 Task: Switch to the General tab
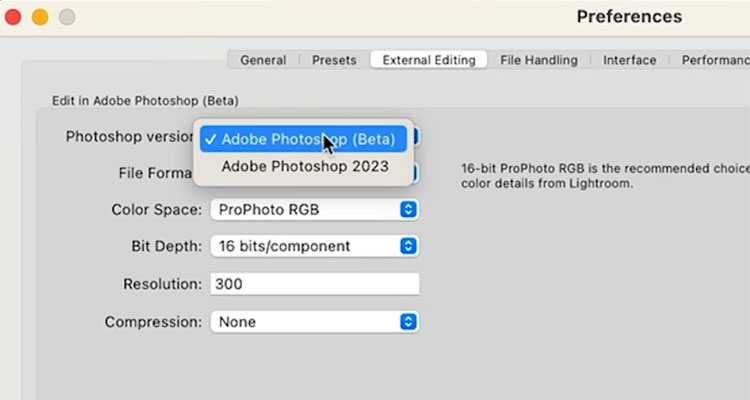tap(263, 60)
